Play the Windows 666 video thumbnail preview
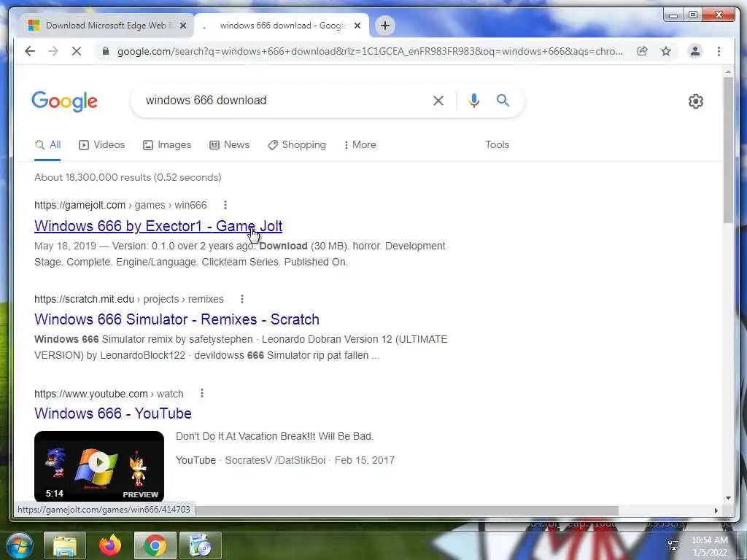Screen dimensions: 747x560 99,466
